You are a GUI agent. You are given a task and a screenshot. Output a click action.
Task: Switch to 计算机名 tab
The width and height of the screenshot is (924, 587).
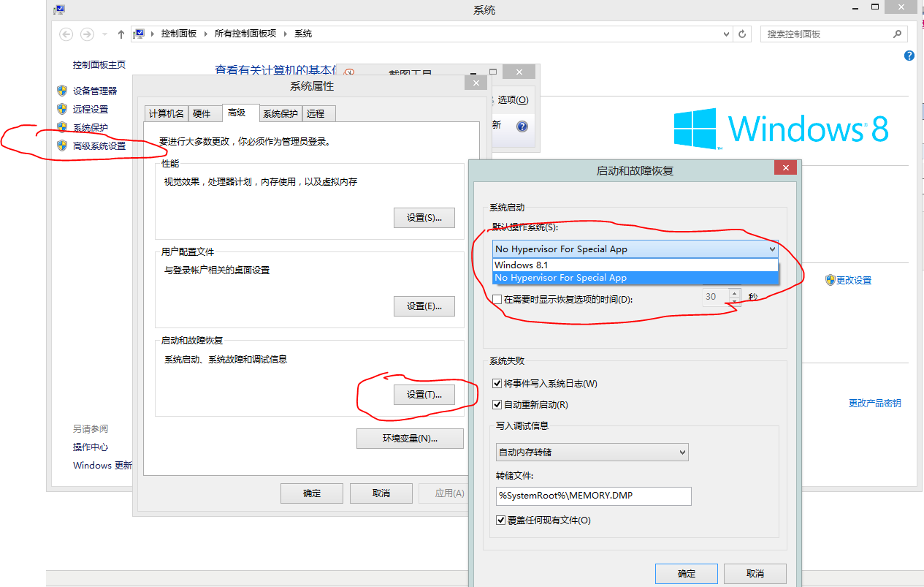[x=166, y=113]
